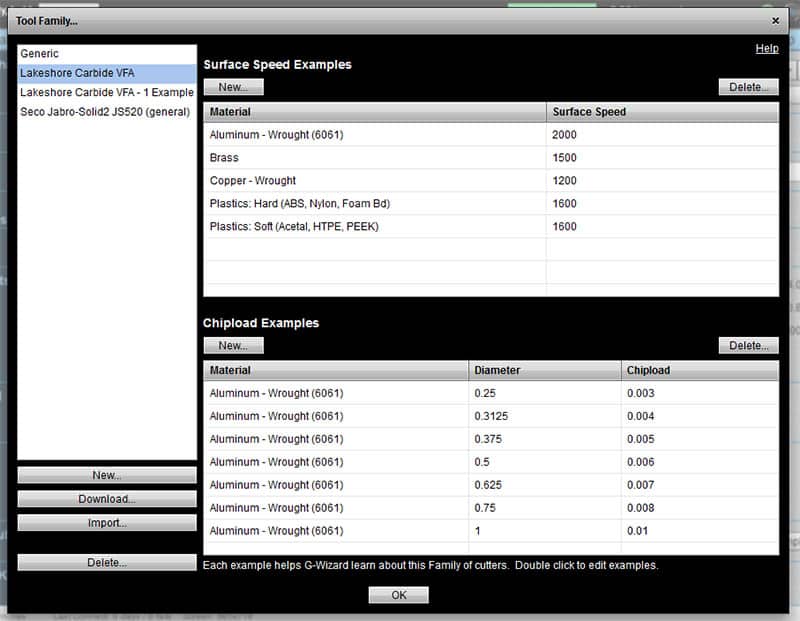Select Lakeshore Carbide VFA - 1 Example
Image resolution: width=800 pixels, height=621 pixels.
(x=104, y=91)
